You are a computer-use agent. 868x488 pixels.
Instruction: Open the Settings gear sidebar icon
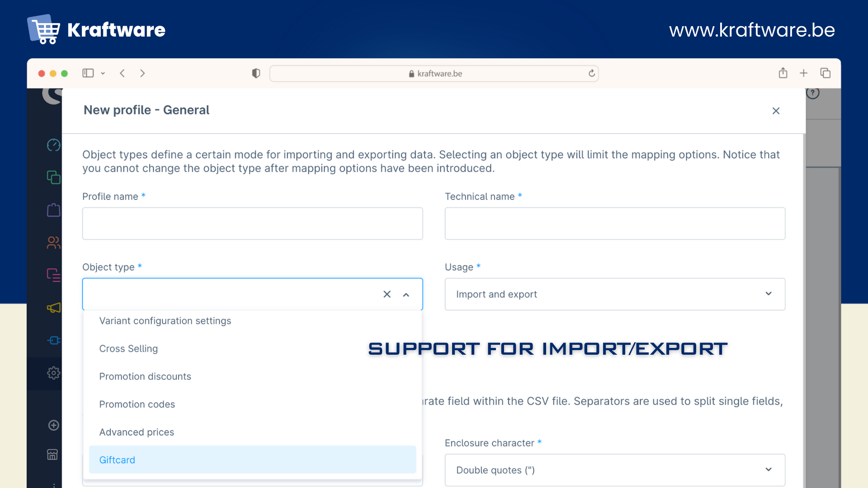53,373
